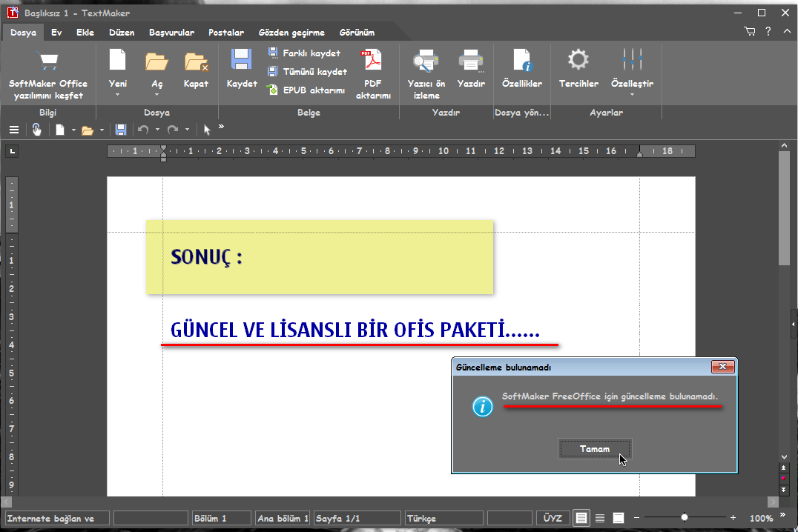Redo action with redo arrow
This screenshot has height=532, width=798.
pyautogui.click(x=173, y=130)
